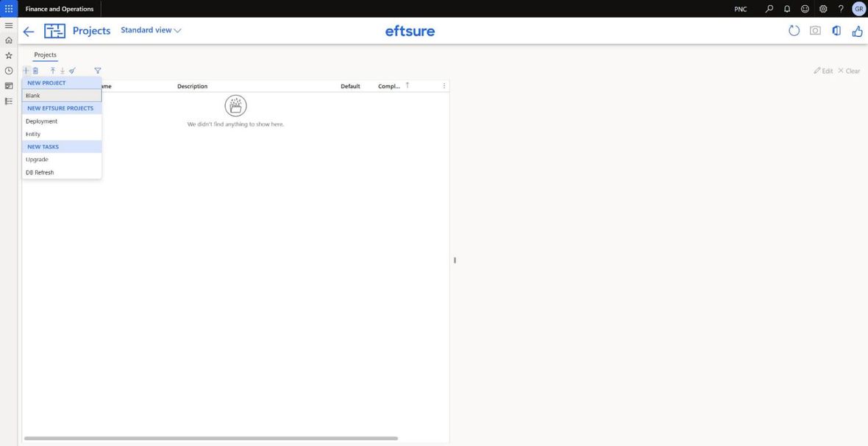Open Modules list icon in the sidebar
868x446 pixels.
(8, 101)
